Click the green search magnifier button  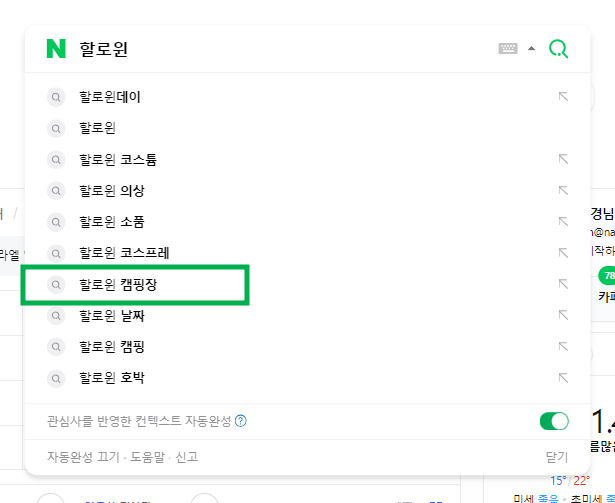(x=558, y=49)
